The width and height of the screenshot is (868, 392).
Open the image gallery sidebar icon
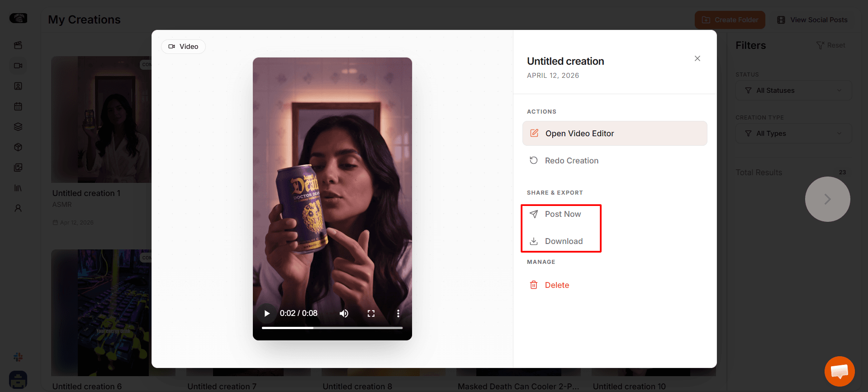coord(18,167)
